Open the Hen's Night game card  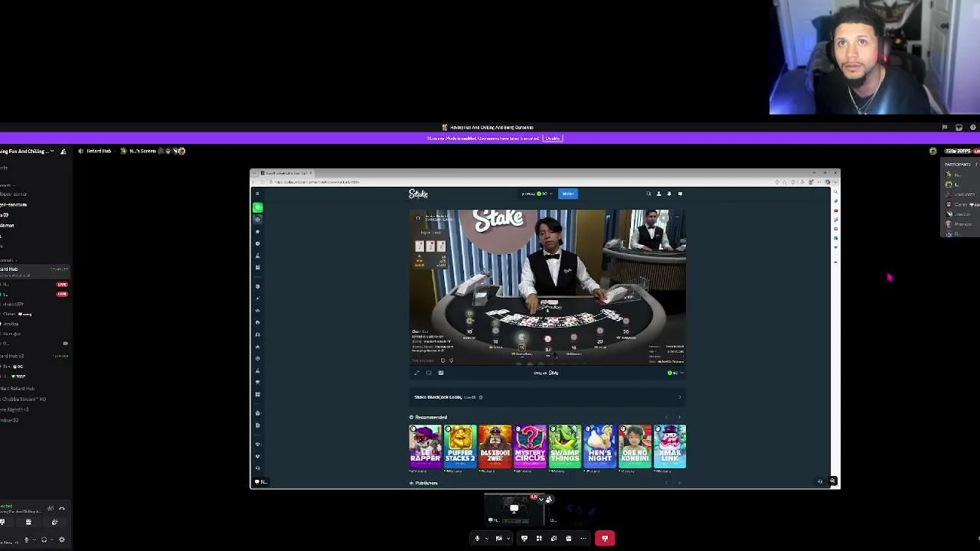tap(600, 446)
